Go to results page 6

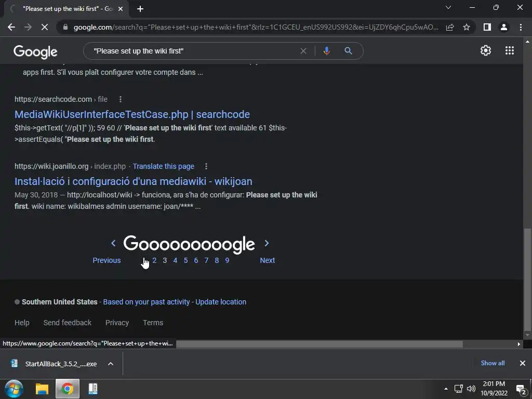[196, 260]
